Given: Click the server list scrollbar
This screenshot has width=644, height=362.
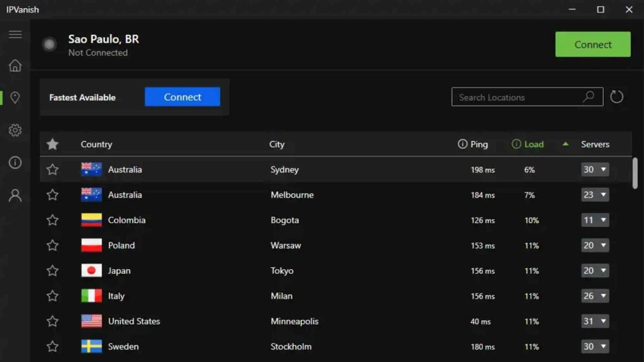Looking at the screenshot, I should click(x=635, y=173).
